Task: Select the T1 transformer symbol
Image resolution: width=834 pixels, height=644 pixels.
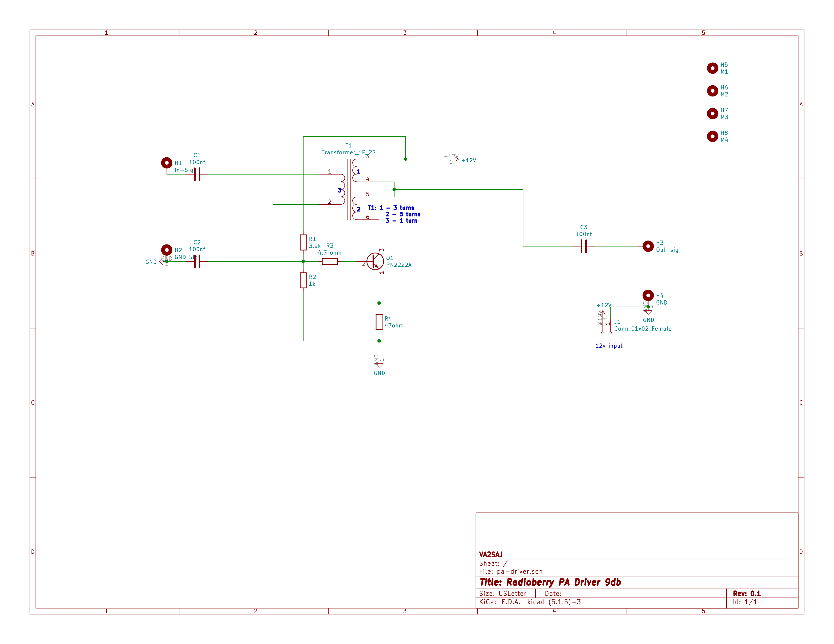Action: pyautogui.click(x=349, y=190)
